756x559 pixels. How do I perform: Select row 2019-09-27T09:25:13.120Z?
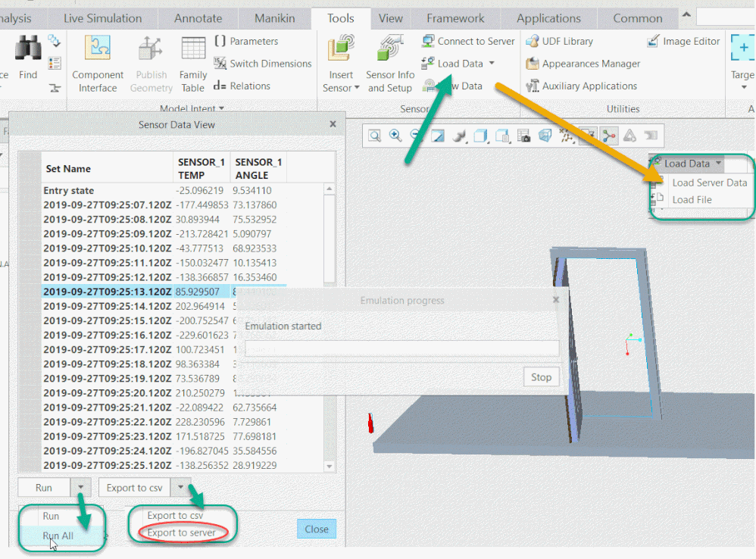tap(164, 292)
